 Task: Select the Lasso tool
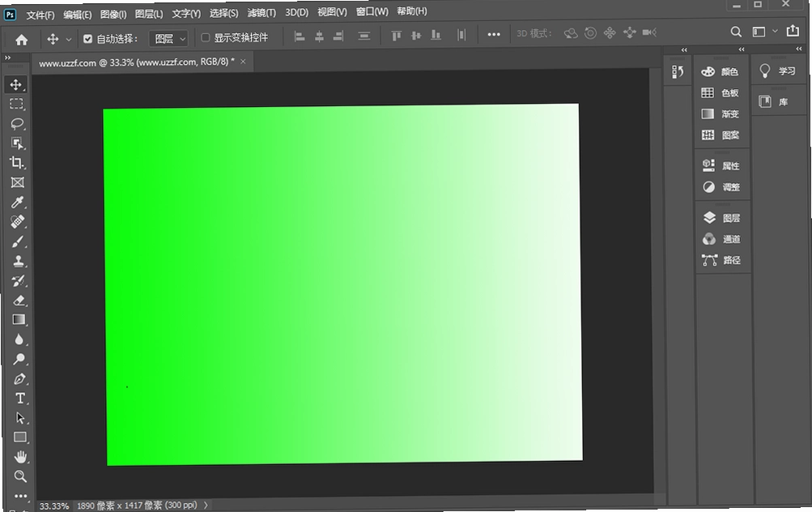pyautogui.click(x=17, y=124)
